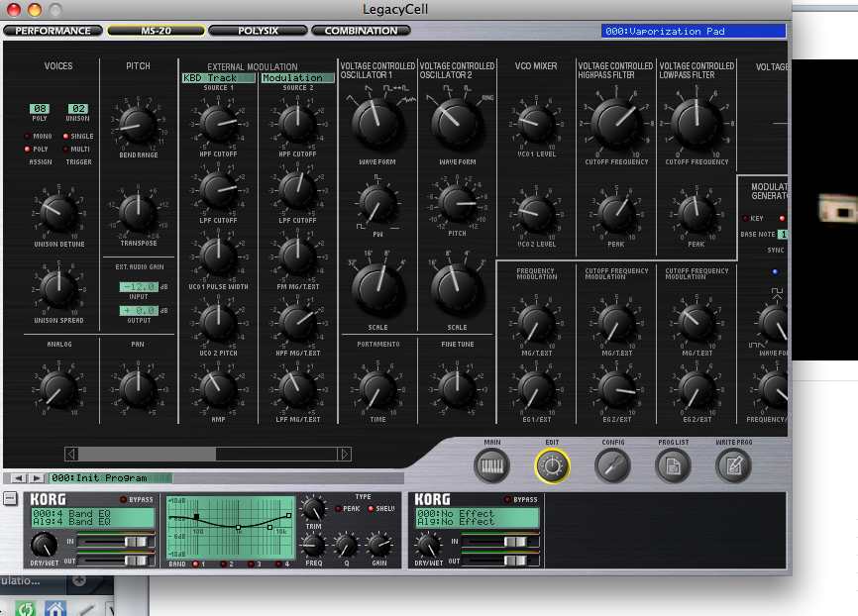Screen dimensions: 858x616
Task: Select MULTI trigger mode
Action: pyautogui.click(x=65, y=149)
